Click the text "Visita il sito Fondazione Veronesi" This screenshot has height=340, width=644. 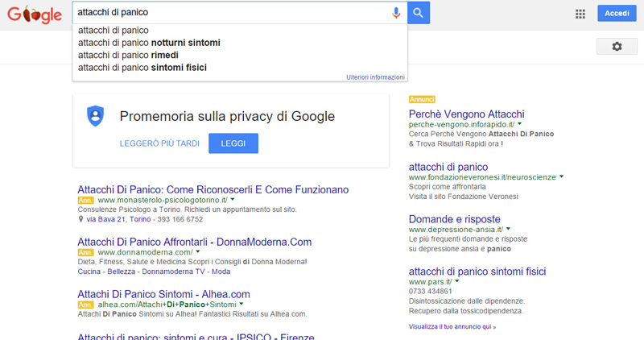pos(464,197)
